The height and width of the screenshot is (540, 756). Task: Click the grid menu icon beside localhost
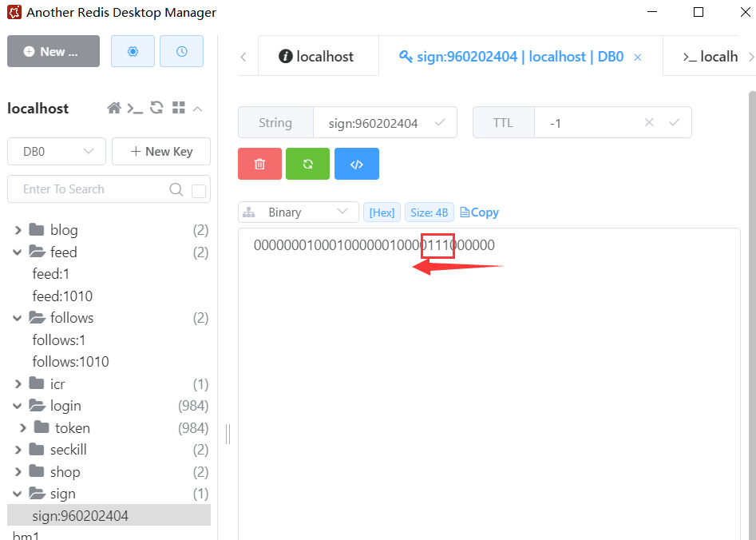pyautogui.click(x=178, y=109)
